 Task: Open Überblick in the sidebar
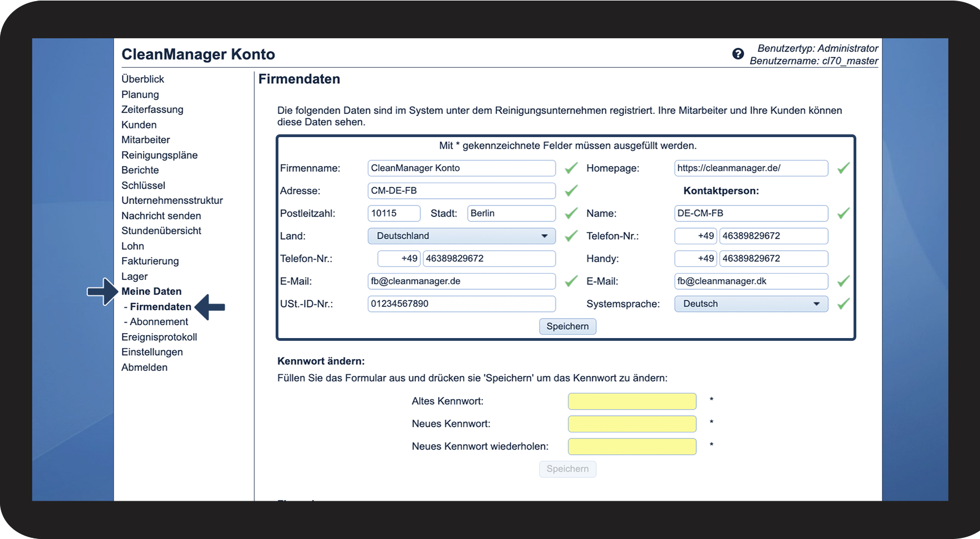pyautogui.click(x=143, y=79)
